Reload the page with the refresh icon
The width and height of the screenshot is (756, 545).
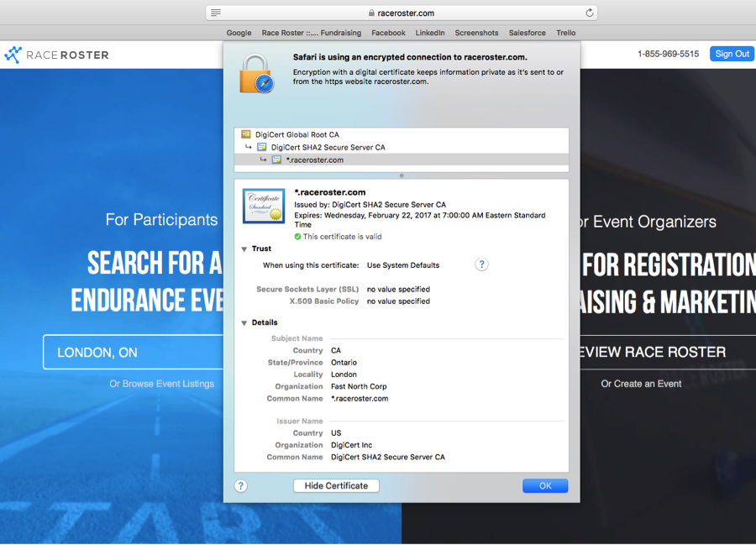(590, 13)
